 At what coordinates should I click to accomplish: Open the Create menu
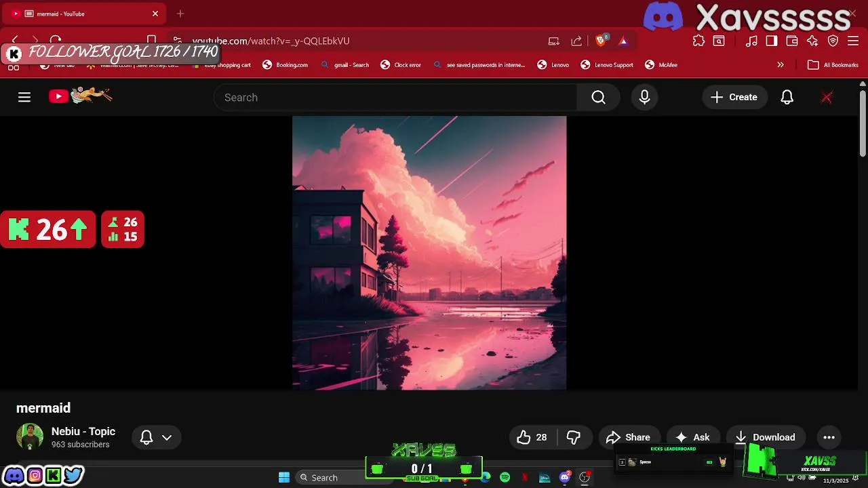tap(734, 98)
